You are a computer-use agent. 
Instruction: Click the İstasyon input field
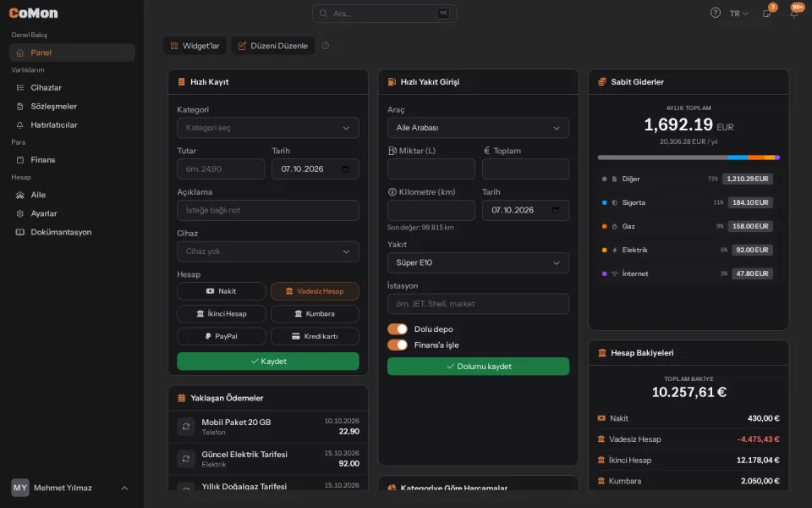(x=479, y=304)
